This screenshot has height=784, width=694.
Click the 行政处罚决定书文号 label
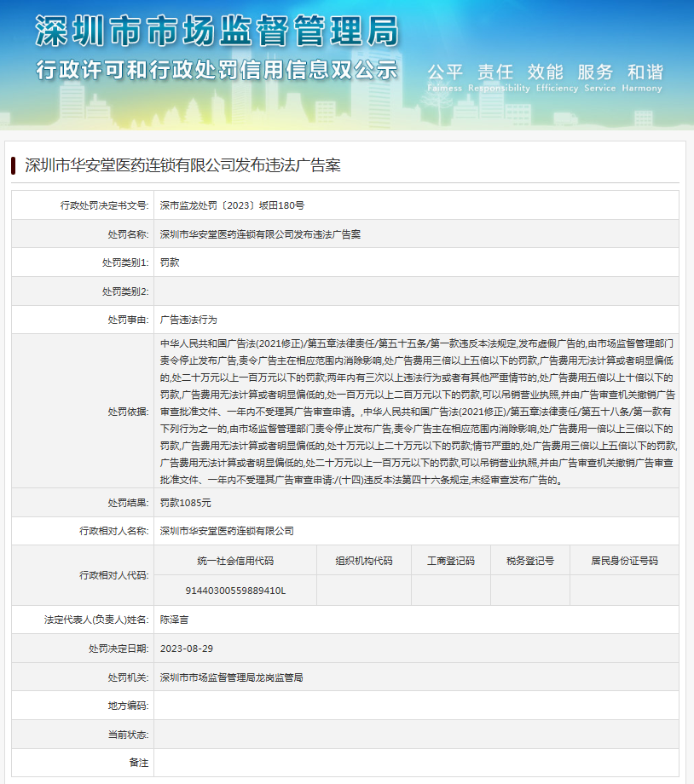(105, 205)
